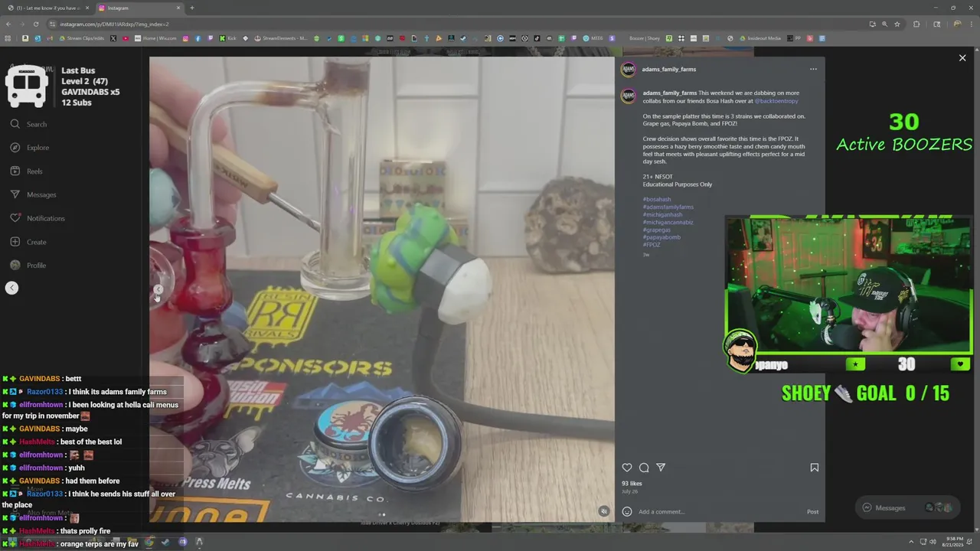Open the #grapegas hashtag
This screenshot has width=980, height=551.
coord(657,230)
